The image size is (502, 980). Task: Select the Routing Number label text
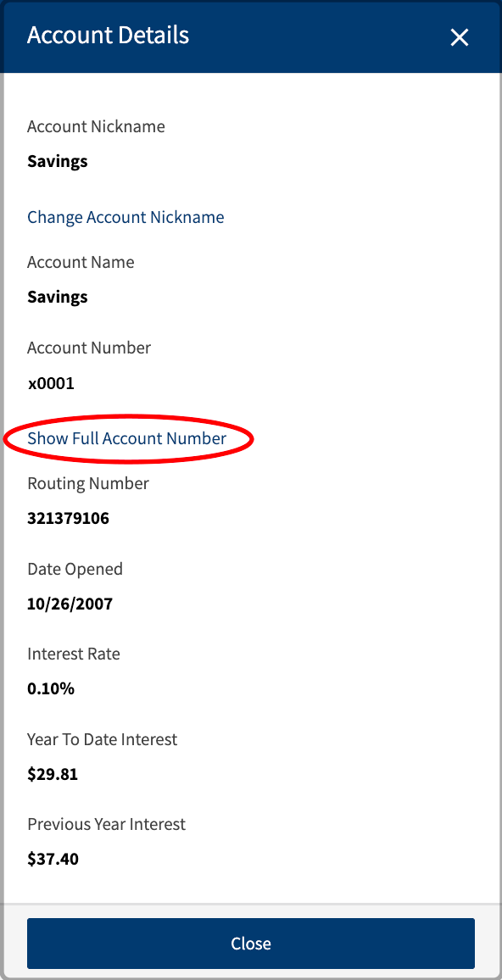[x=87, y=483]
